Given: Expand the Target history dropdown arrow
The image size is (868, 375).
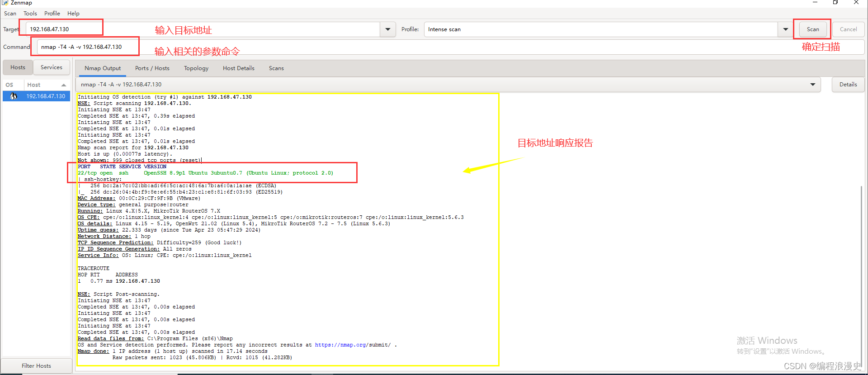Looking at the screenshot, I should 388,29.
